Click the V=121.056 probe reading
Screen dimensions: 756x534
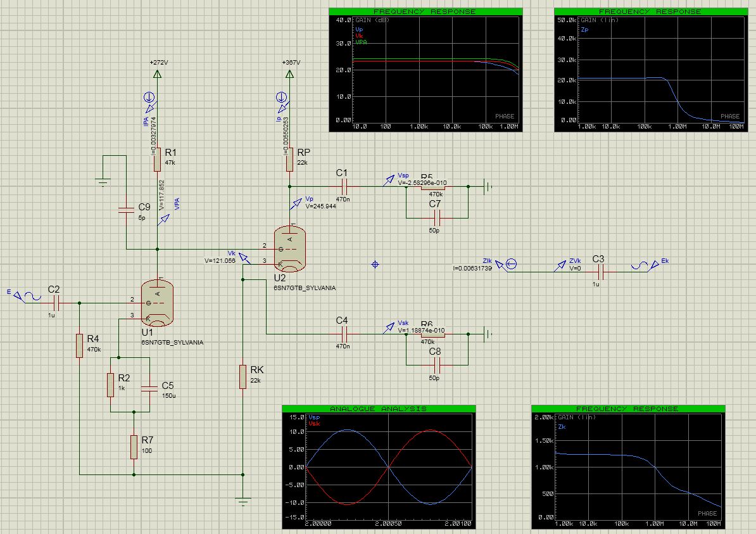(x=220, y=260)
